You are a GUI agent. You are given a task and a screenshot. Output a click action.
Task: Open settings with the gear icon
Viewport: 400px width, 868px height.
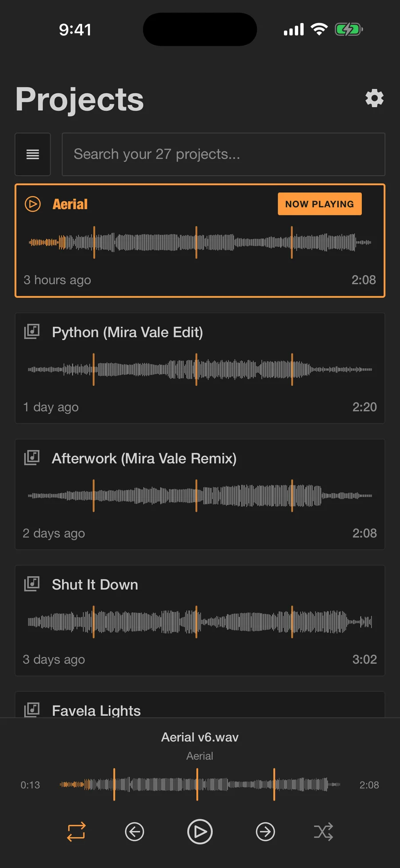coord(374,98)
